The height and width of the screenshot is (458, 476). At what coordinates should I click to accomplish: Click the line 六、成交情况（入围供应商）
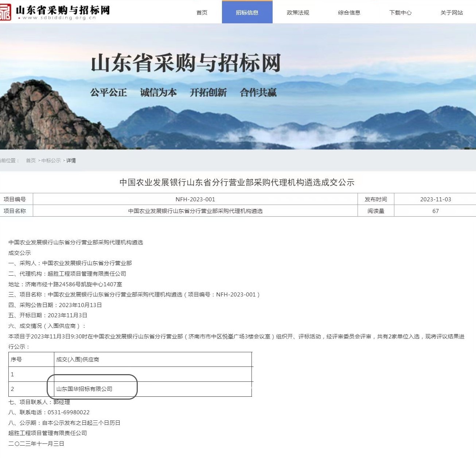tap(47, 326)
